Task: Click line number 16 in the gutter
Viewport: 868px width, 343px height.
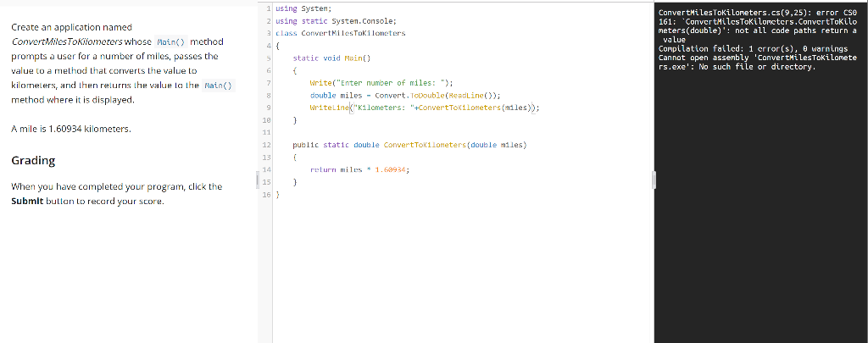Action: pos(267,195)
